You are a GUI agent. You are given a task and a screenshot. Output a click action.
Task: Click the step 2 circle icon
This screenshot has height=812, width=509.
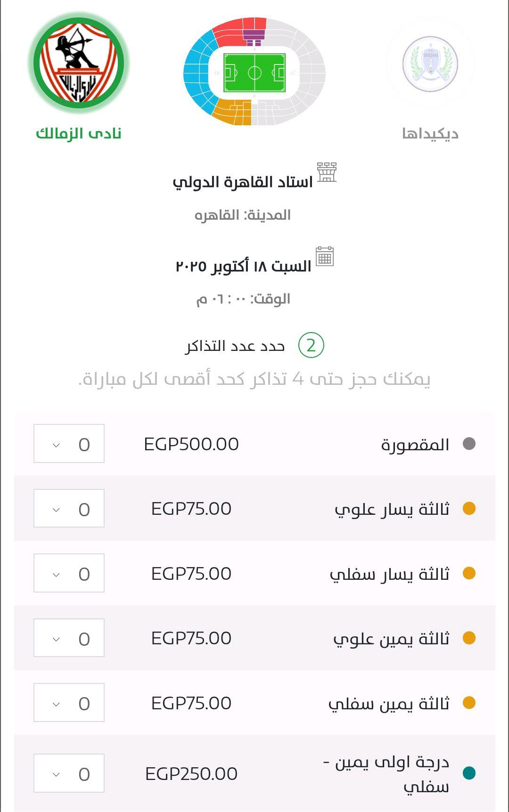point(311,345)
